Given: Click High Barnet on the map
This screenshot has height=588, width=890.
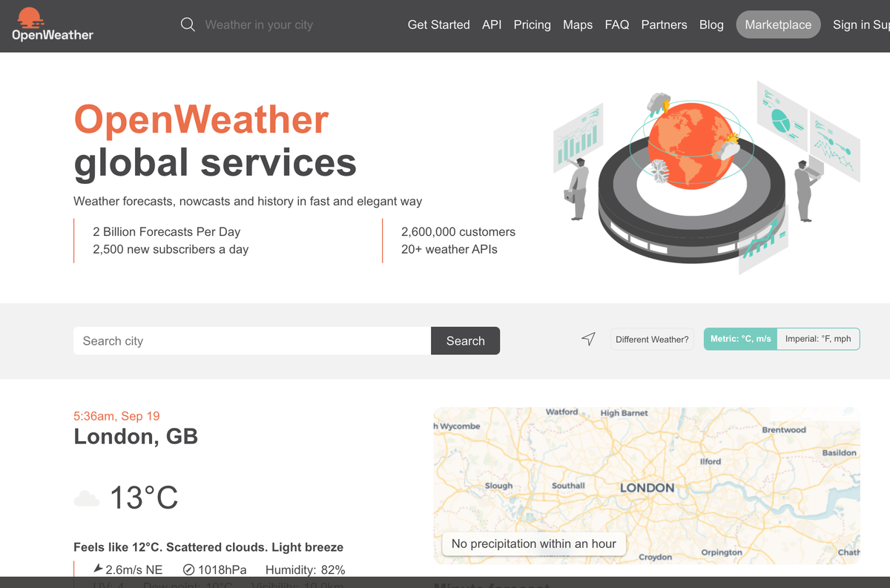Looking at the screenshot, I should point(624,413).
